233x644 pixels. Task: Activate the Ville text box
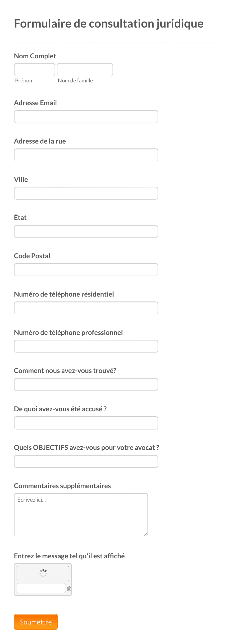pos(86,193)
